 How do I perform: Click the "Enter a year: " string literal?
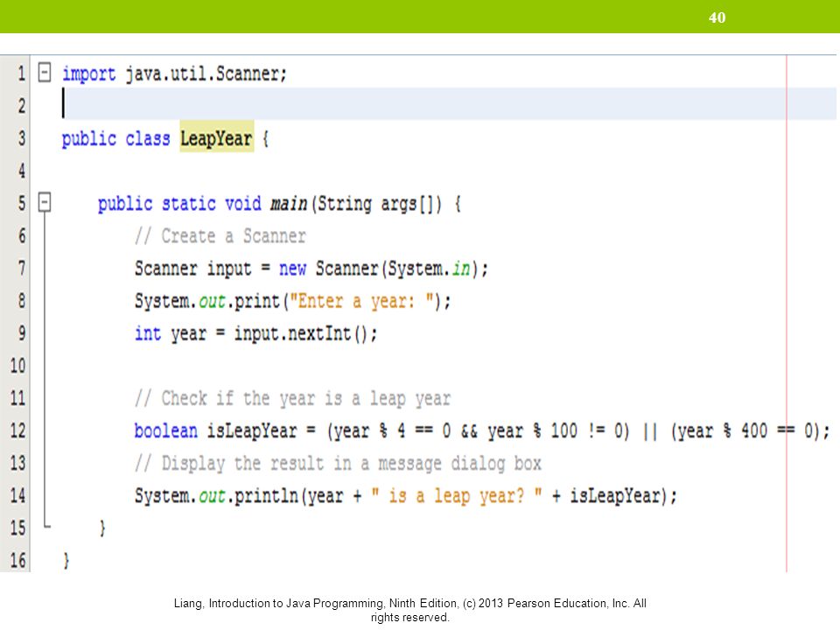[x=361, y=301]
